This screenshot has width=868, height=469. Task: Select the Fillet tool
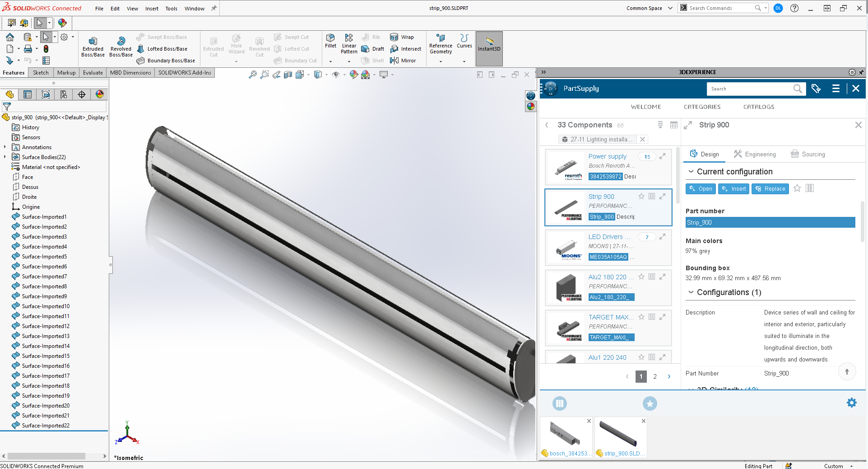pyautogui.click(x=330, y=41)
